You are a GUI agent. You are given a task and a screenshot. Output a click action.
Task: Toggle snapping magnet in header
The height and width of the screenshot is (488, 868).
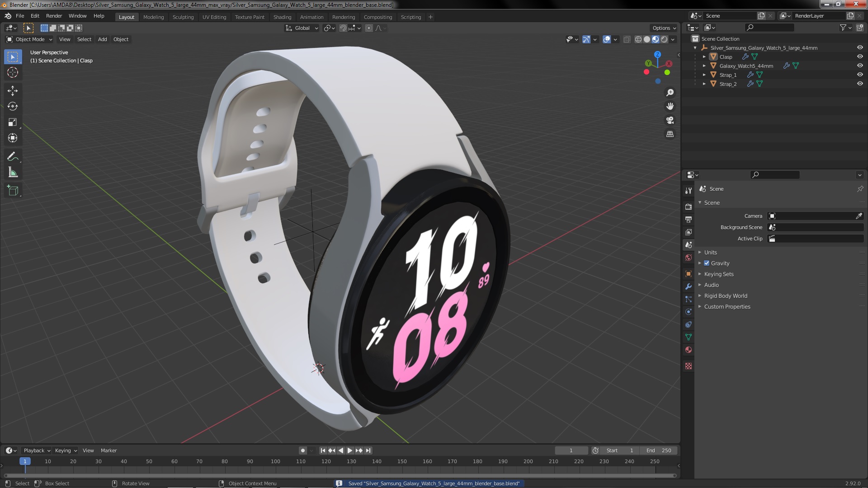343,28
